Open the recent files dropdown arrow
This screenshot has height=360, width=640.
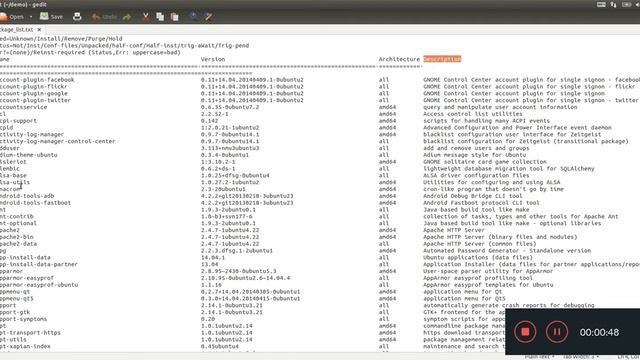31,17
